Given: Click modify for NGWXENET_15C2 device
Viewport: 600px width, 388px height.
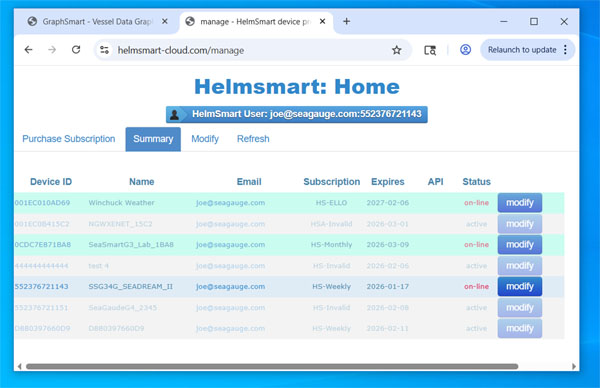Looking at the screenshot, I should (520, 224).
